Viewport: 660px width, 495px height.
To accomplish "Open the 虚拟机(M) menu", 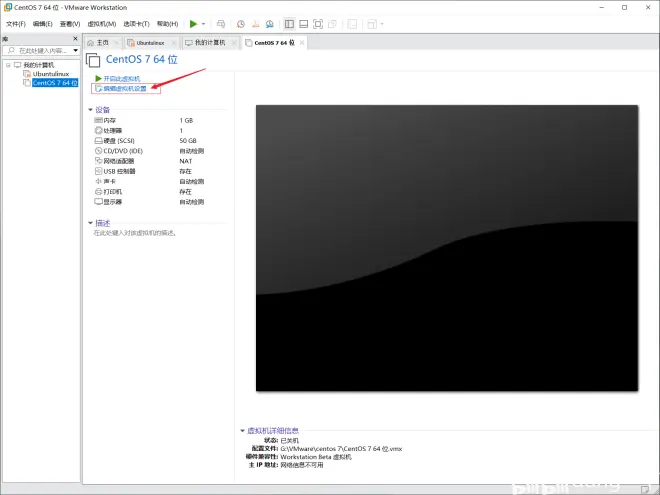I will click(x=102, y=24).
